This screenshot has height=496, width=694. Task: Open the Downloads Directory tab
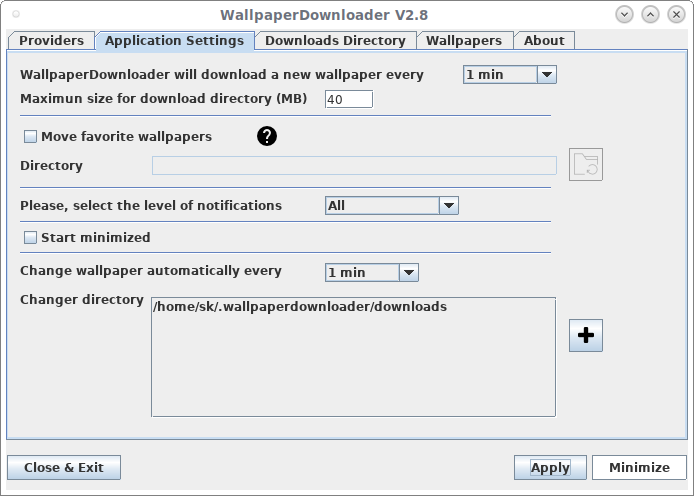pyautogui.click(x=335, y=41)
